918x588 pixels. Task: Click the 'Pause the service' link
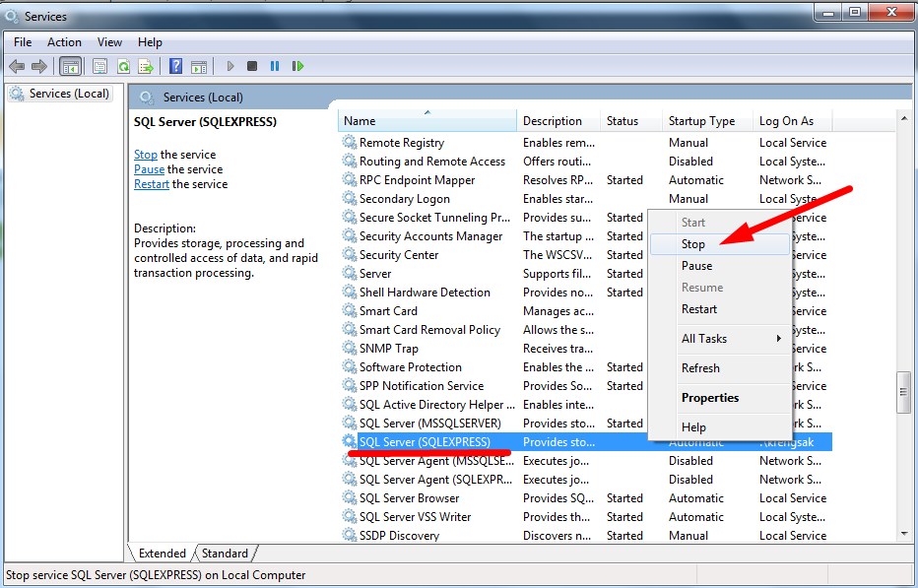tap(149, 169)
